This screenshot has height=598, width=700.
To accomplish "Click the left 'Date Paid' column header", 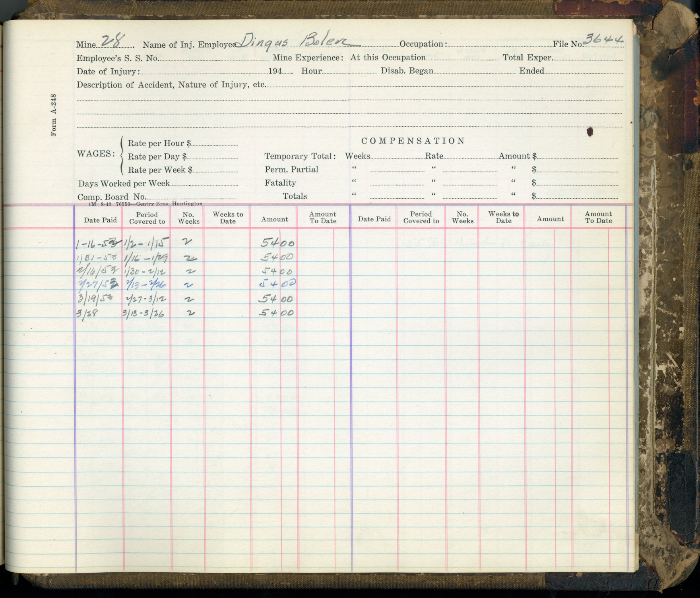I will click(100, 220).
